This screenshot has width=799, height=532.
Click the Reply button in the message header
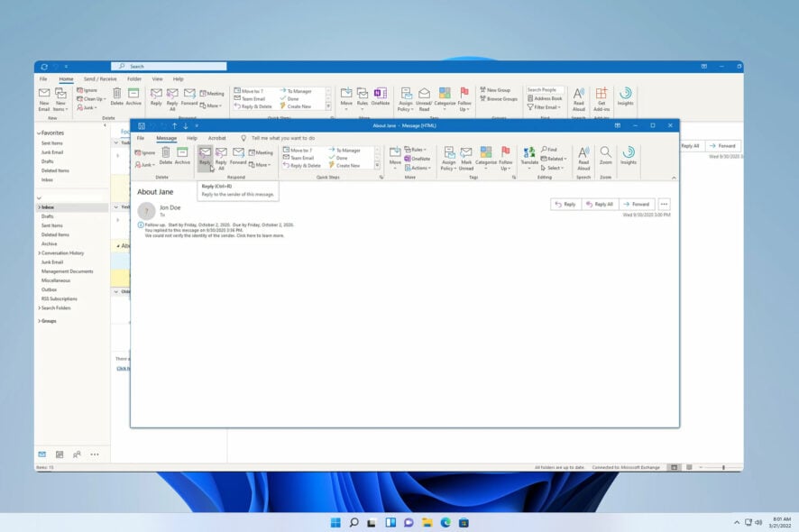click(565, 205)
